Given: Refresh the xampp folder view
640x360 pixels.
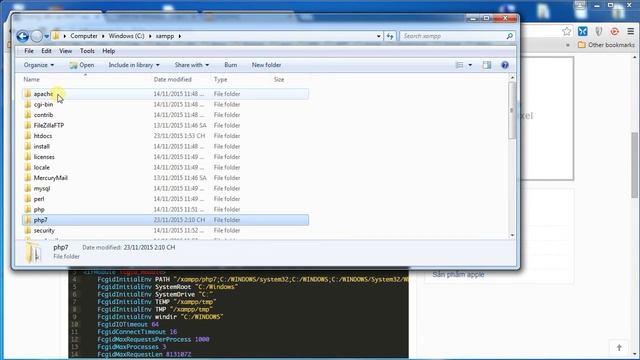Looking at the screenshot, I should [390, 36].
